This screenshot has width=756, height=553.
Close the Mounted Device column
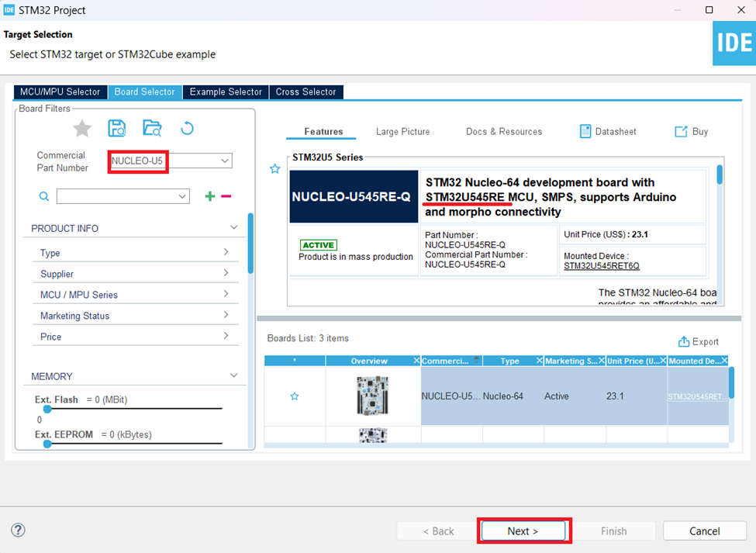click(x=724, y=361)
